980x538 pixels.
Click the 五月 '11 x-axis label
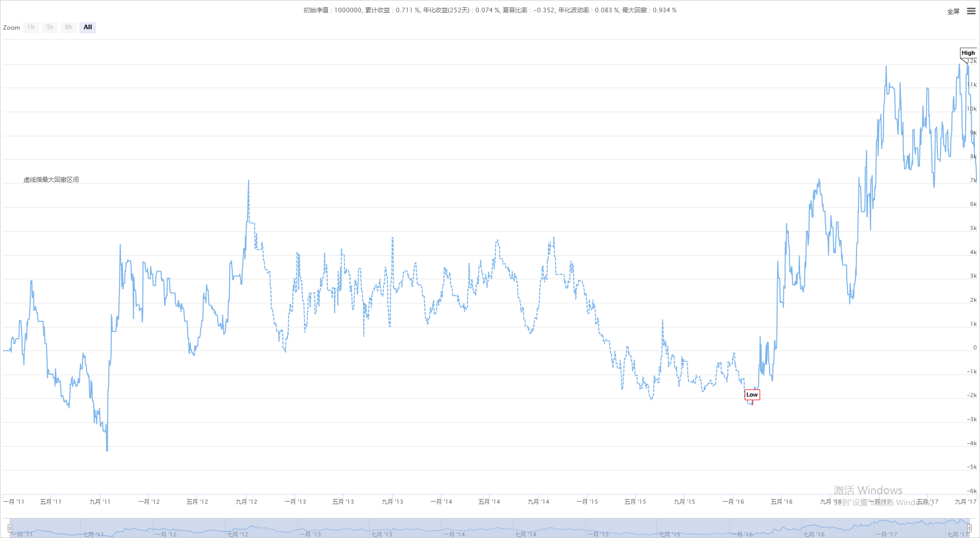(51, 502)
